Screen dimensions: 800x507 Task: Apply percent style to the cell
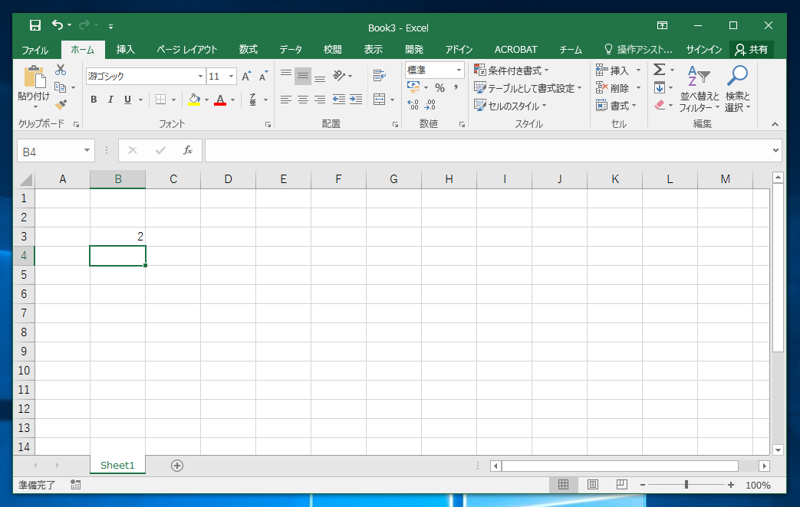(440, 88)
